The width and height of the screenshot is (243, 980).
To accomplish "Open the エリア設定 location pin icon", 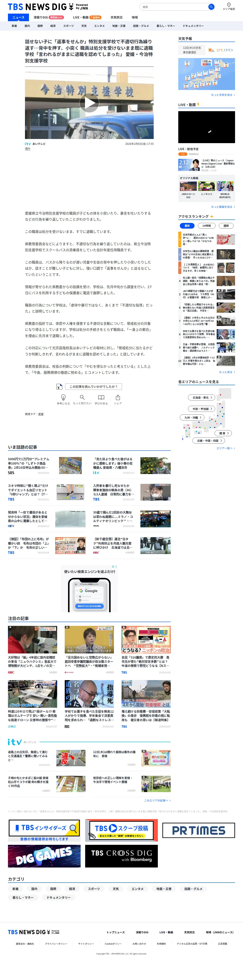I will [x=229, y=5].
